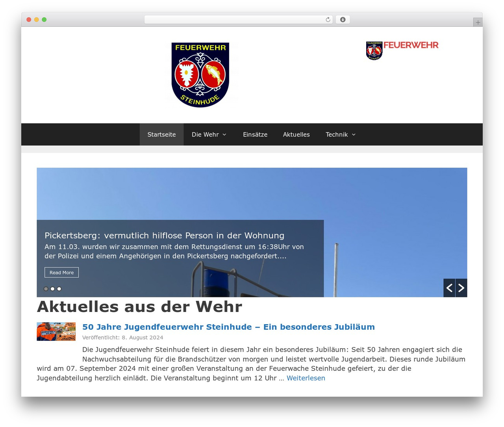Go to previous slide arrow
Viewport: 504px width, 427px height.
click(x=449, y=288)
